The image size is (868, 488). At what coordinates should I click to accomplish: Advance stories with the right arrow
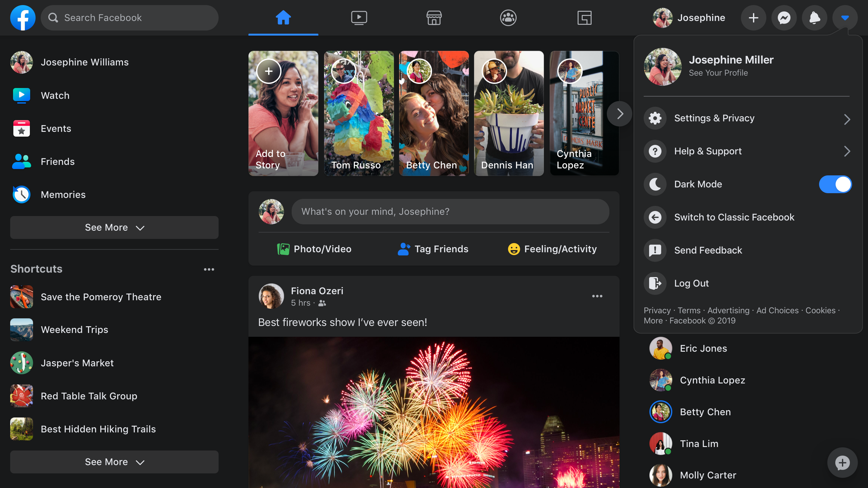[619, 113]
